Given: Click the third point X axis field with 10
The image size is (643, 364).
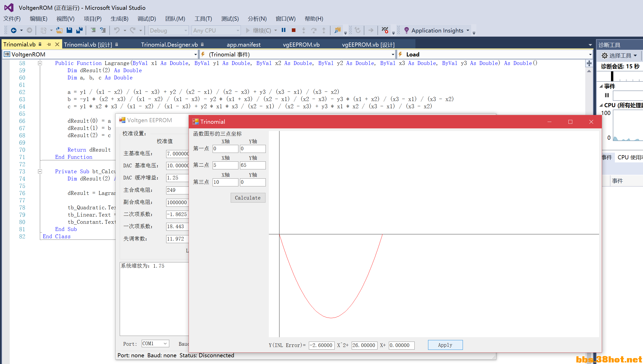Looking at the screenshot, I should [225, 182].
